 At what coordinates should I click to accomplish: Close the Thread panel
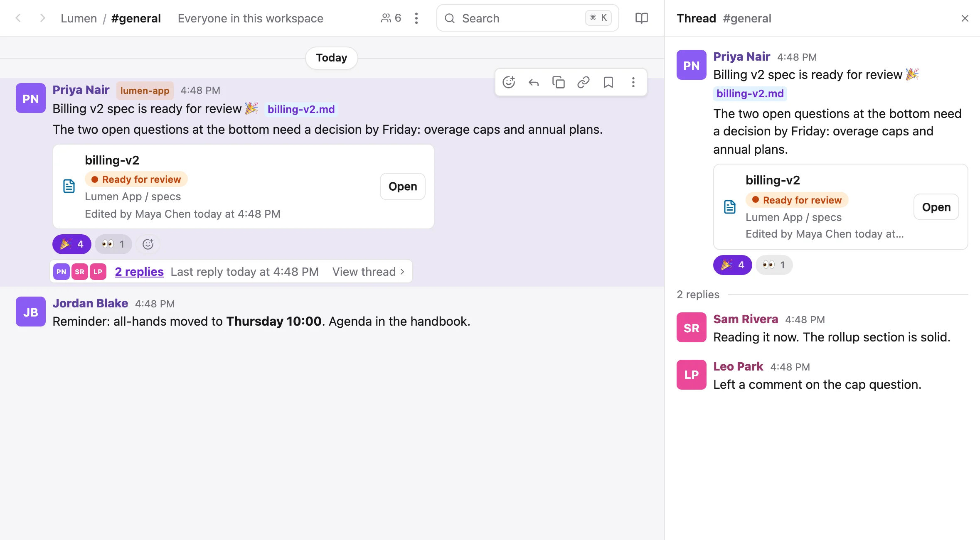pos(965,18)
